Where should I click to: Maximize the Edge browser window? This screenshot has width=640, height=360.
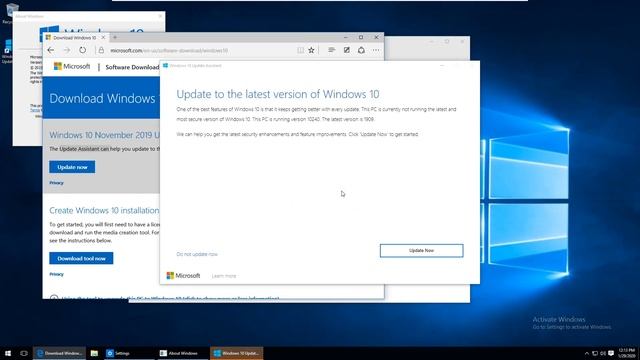[x=361, y=37]
